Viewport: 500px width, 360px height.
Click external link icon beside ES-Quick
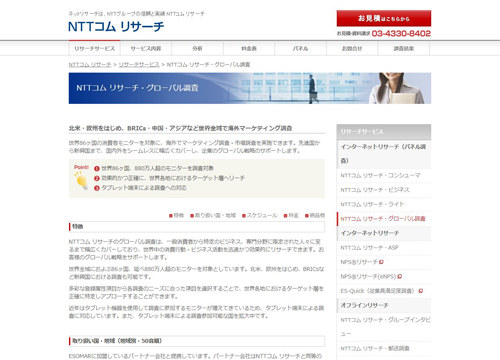(x=421, y=291)
